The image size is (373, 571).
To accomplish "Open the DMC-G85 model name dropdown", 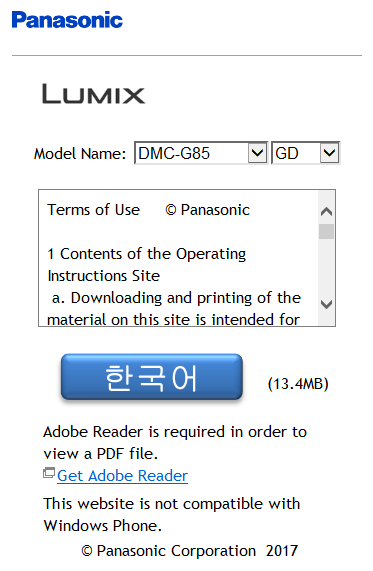I will tap(201, 153).
